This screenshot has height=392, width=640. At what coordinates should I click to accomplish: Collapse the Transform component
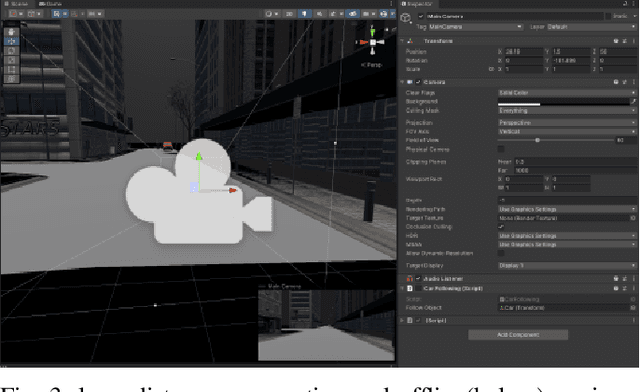(x=402, y=41)
